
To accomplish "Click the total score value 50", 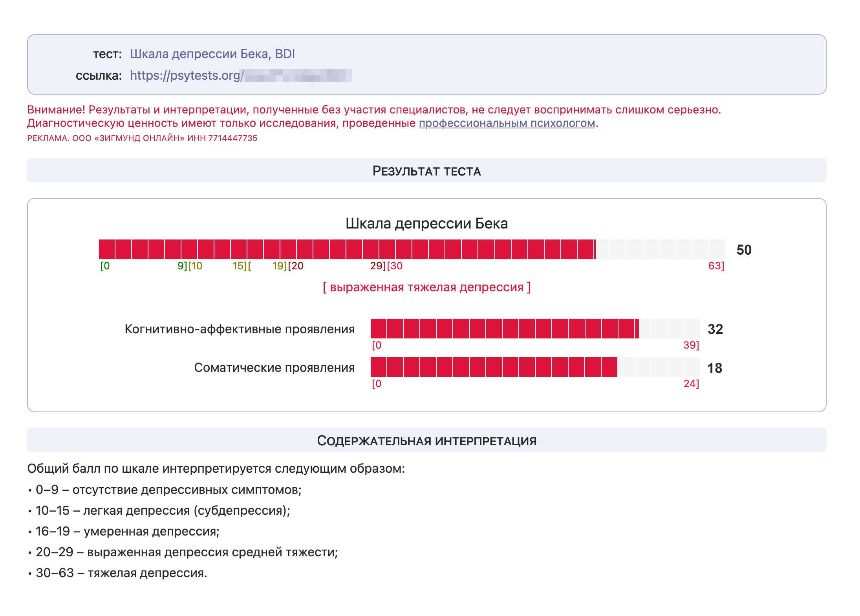I will coord(744,250).
